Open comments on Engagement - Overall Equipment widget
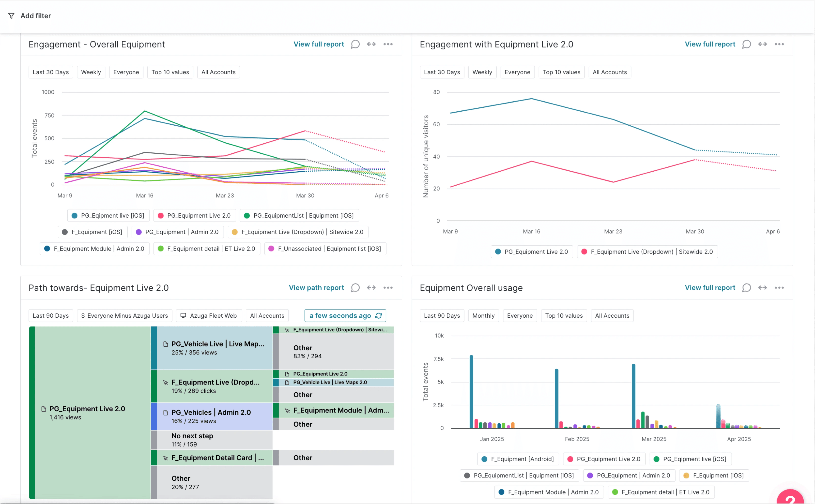 pyautogui.click(x=355, y=44)
